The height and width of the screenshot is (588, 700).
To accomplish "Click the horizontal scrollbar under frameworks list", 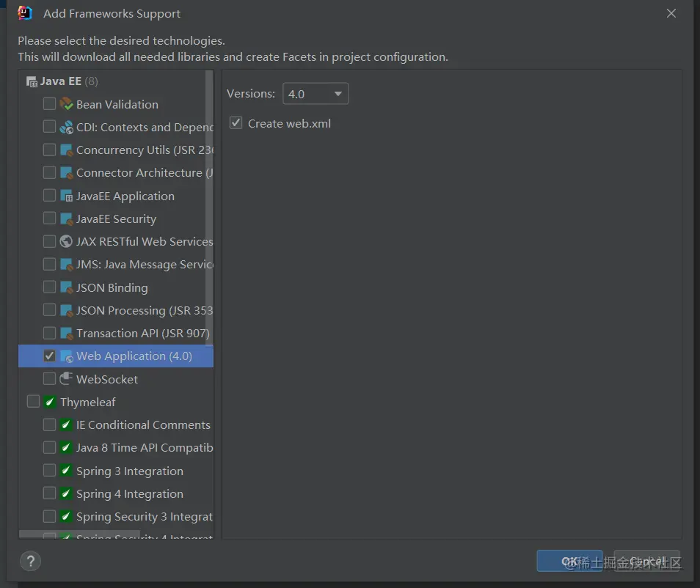I will (x=79, y=534).
